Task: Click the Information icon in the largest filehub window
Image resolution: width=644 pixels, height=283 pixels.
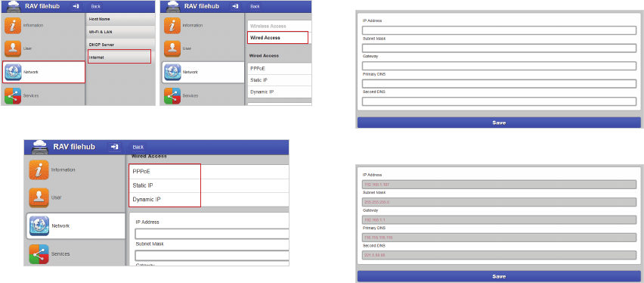Action: 39,170
